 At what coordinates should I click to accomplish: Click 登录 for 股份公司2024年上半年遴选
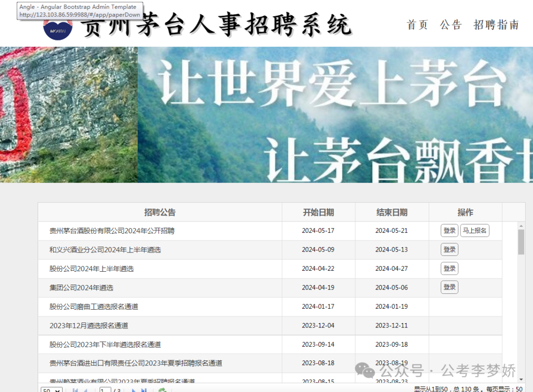click(x=450, y=269)
